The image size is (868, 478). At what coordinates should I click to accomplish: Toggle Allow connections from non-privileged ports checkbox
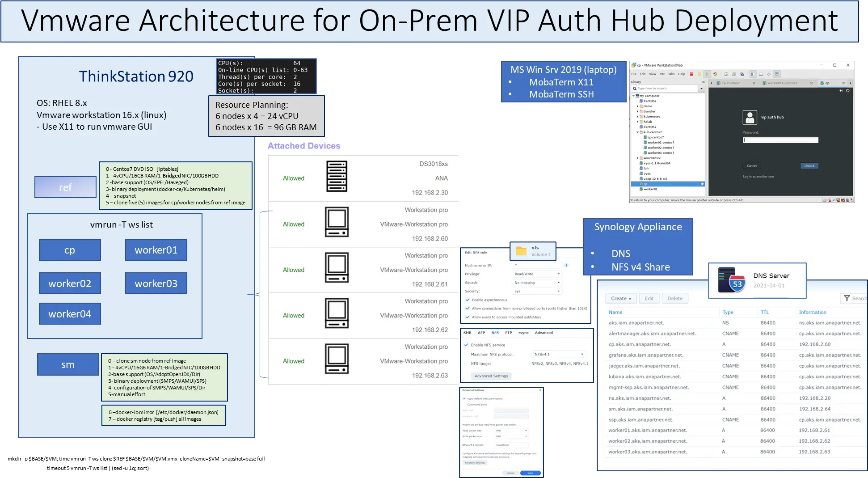pos(468,309)
